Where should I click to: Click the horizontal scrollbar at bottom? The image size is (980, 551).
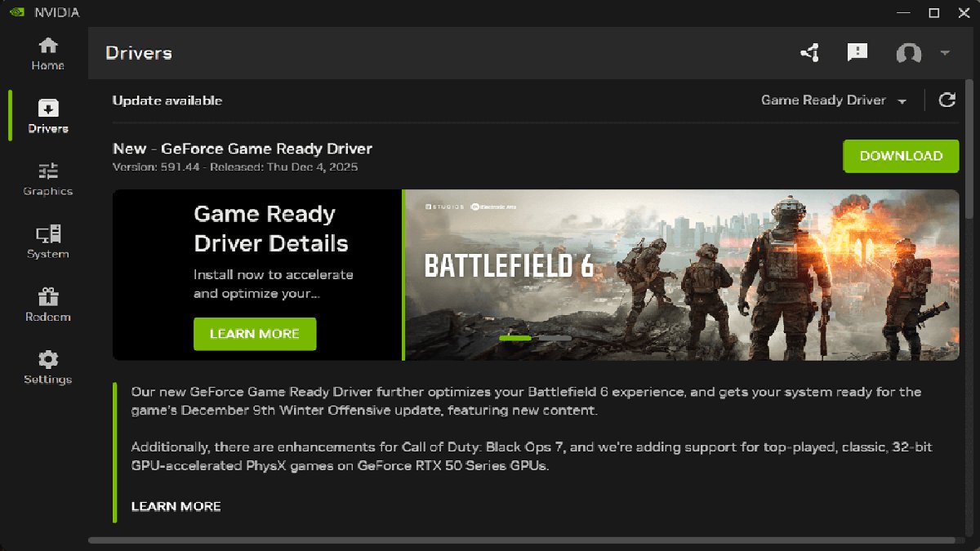click(x=521, y=540)
